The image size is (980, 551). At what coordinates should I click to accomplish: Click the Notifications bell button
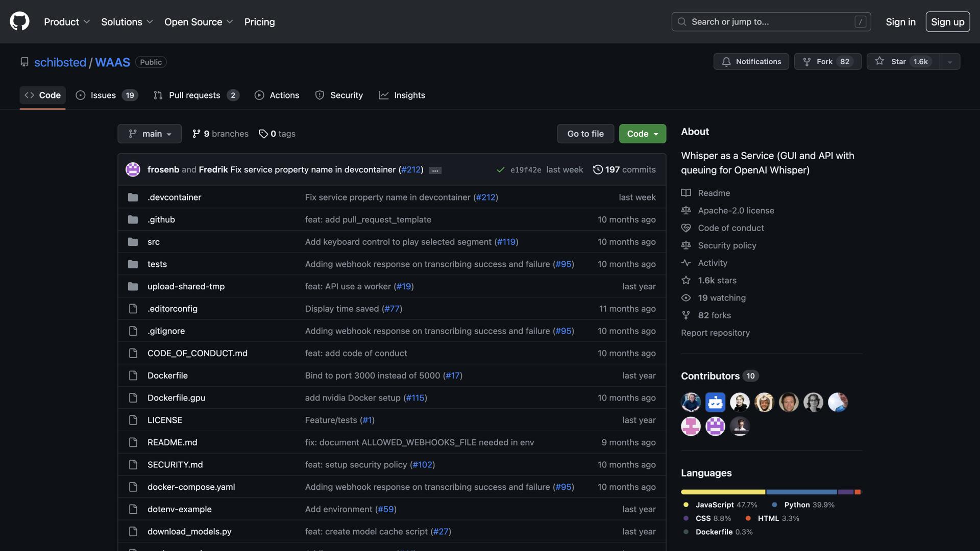point(751,62)
